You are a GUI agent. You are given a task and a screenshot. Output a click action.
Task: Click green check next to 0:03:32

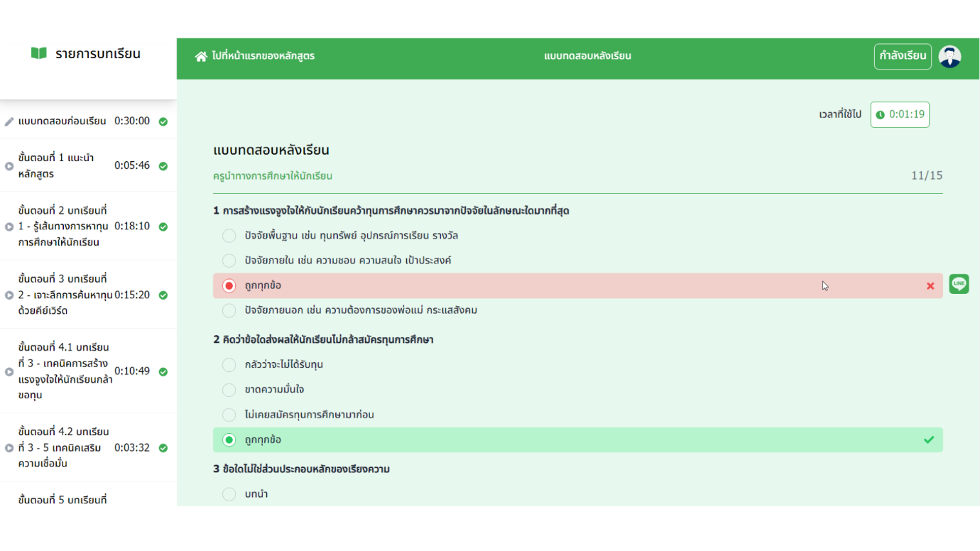[x=163, y=448]
